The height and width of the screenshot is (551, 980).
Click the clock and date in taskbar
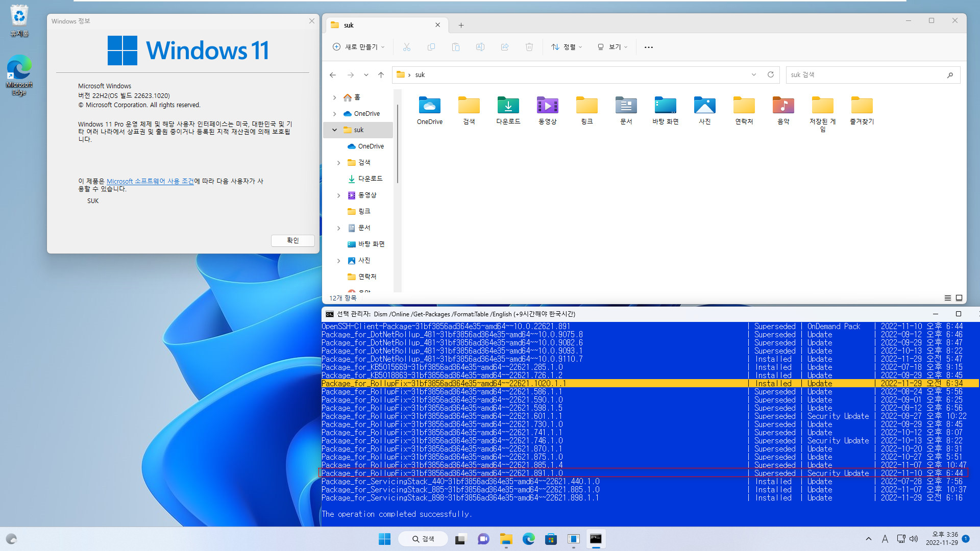[x=943, y=539]
